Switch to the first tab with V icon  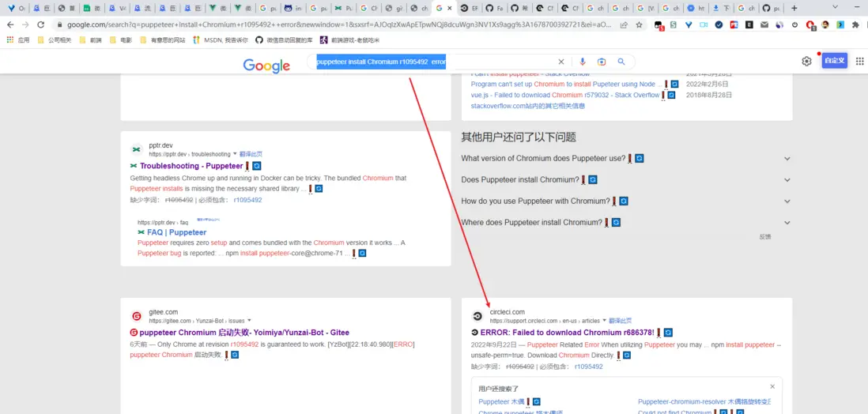[x=17, y=9]
